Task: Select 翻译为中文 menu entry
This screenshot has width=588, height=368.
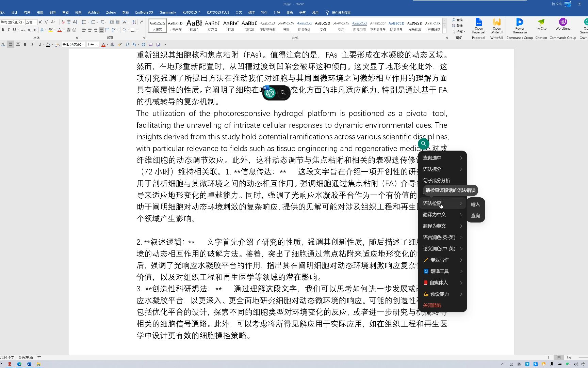Action: click(442, 215)
